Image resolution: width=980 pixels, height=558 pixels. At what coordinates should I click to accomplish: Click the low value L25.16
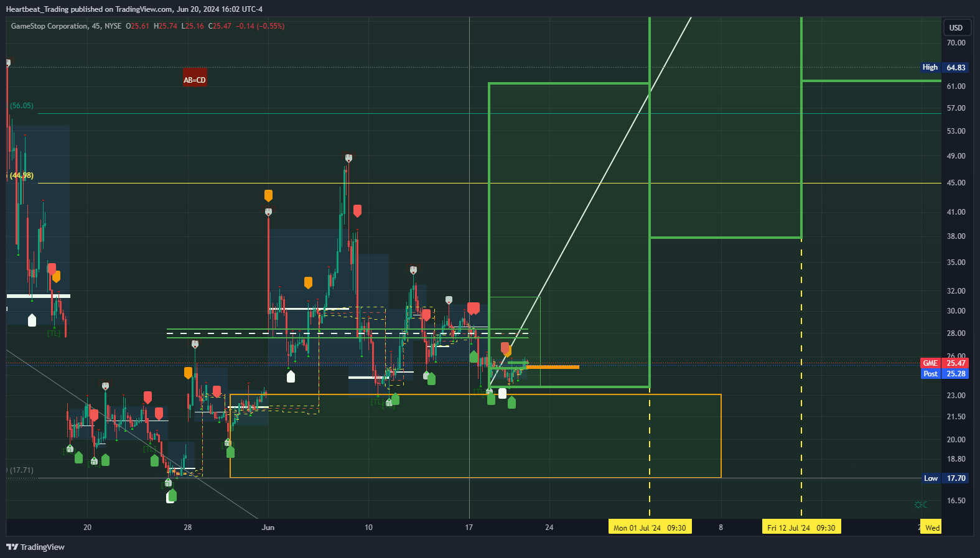193,26
